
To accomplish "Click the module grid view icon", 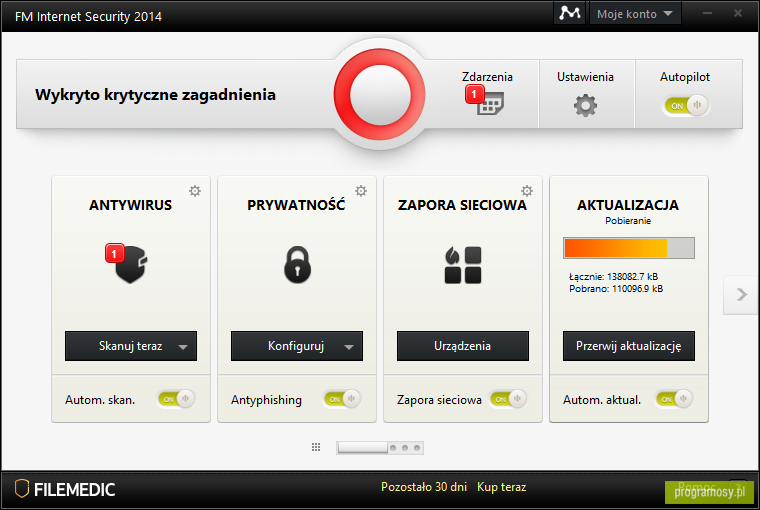I will tap(316, 447).
